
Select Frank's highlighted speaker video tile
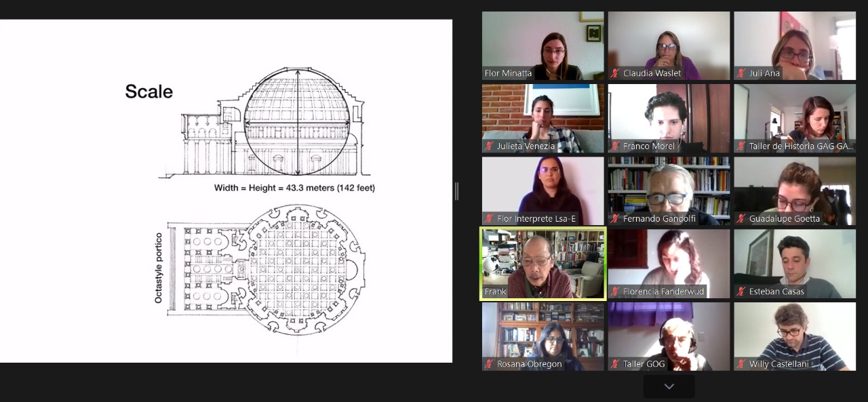pyautogui.click(x=542, y=264)
